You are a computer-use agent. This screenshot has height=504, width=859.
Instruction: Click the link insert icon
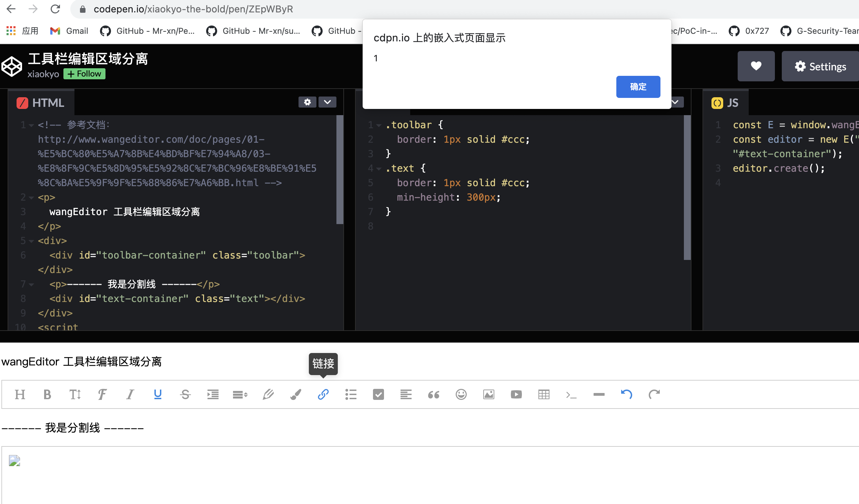(x=323, y=394)
